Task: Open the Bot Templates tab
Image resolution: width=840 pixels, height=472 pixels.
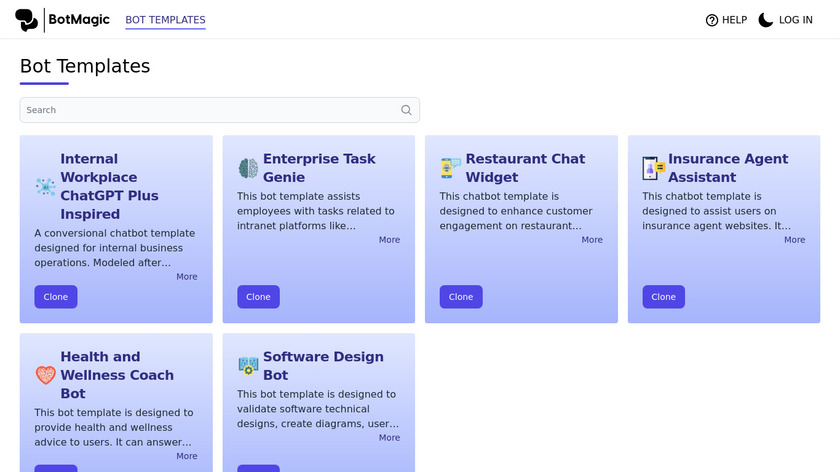Action: pos(165,20)
